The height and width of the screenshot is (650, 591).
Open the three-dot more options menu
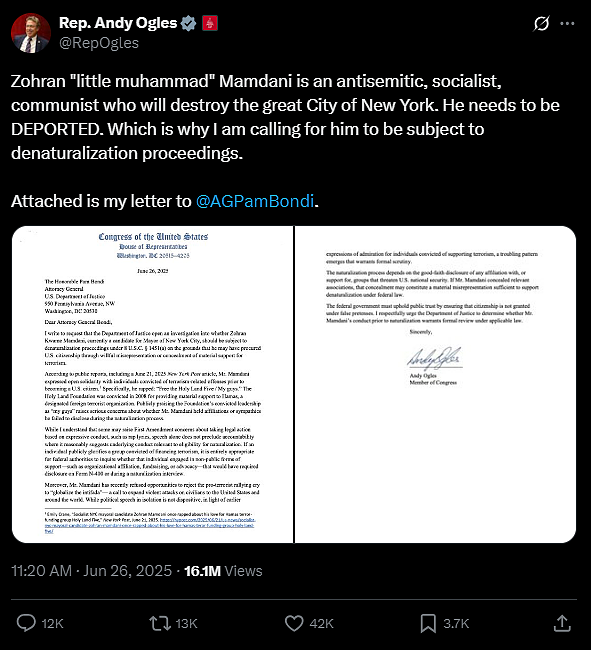[x=567, y=24]
